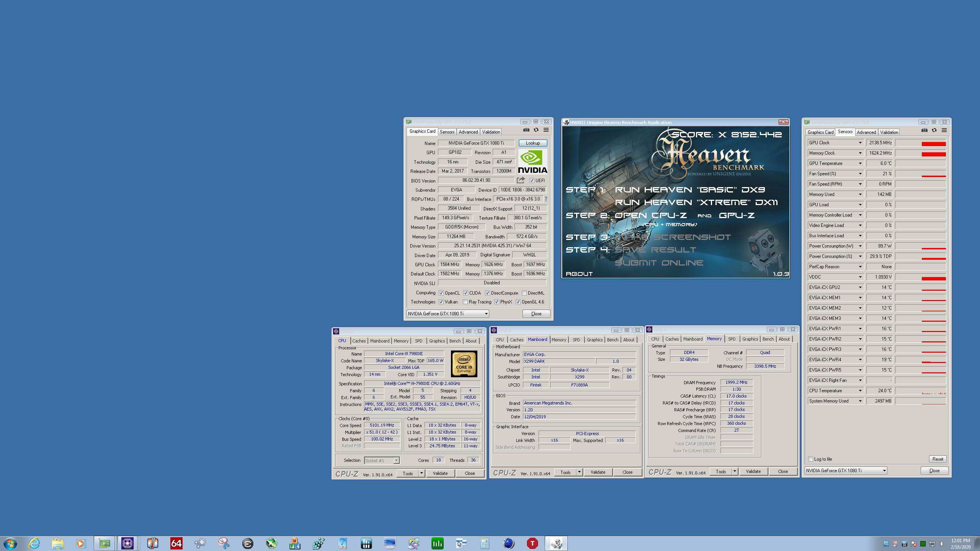Click Reset button in GPU-Z Sensors window
The height and width of the screenshot is (551, 980).
tap(938, 459)
